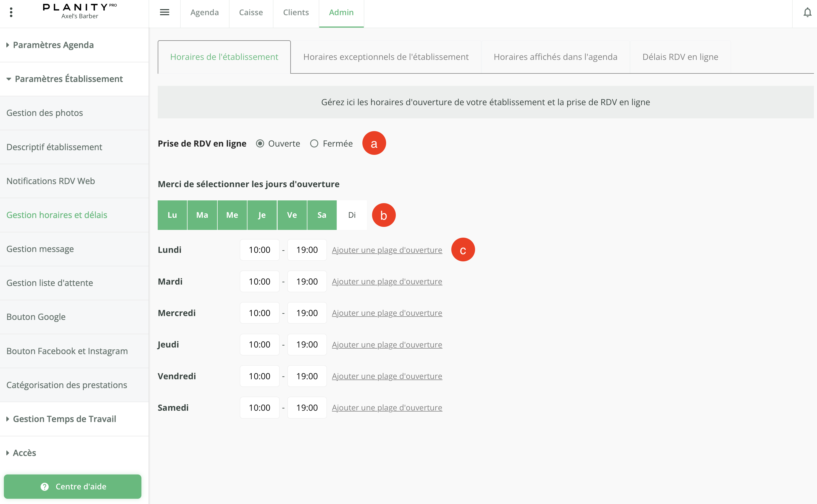Open the Centre d'aide help button
The image size is (817, 504).
point(73,486)
